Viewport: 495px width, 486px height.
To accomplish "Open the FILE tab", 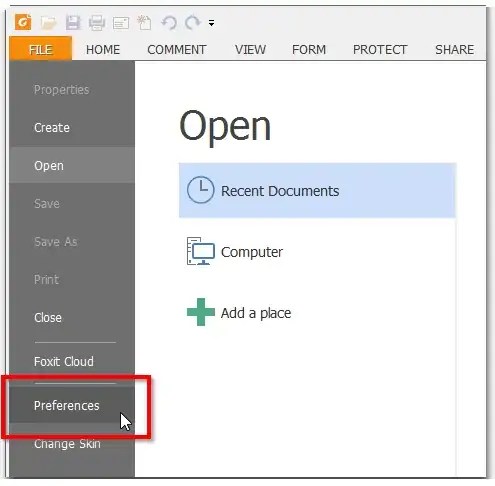I will coord(41,49).
